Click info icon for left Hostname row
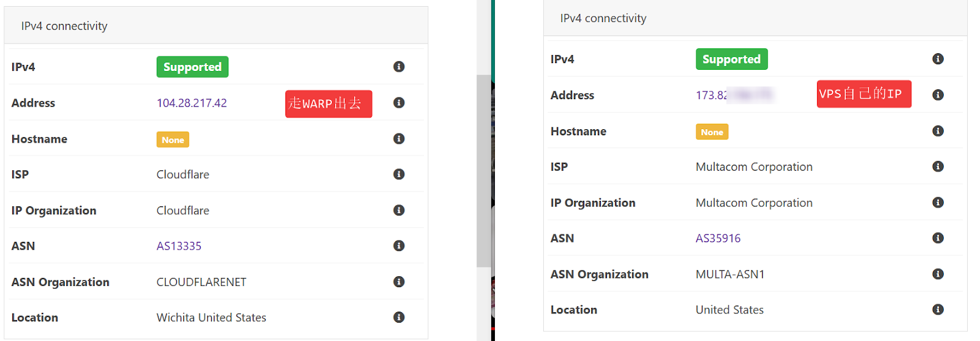The image size is (980, 341). [399, 139]
